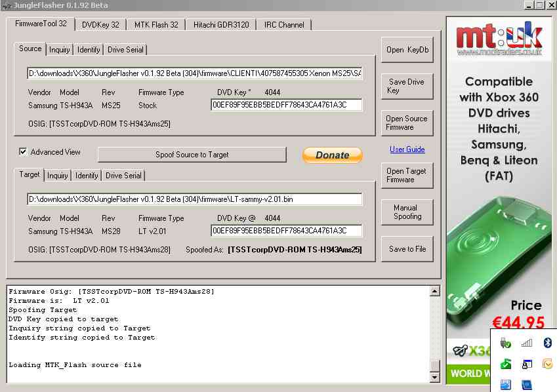Click the Open Source Firmware button

coord(407,123)
